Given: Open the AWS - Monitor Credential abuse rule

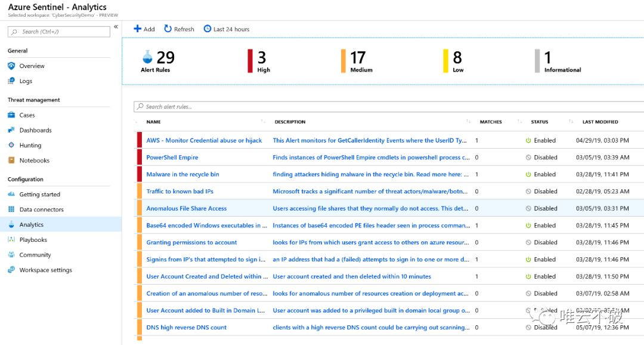Looking at the screenshot, I should coord(204,140).
